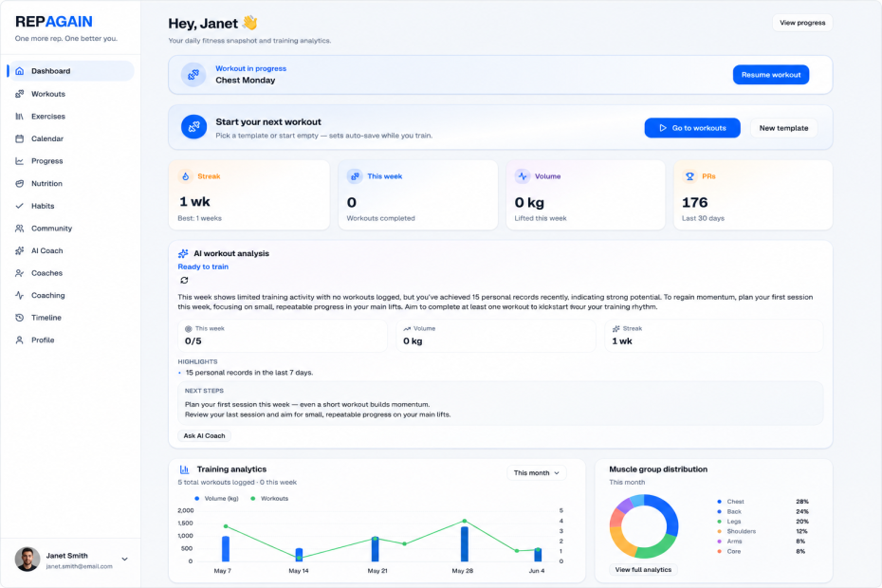Viewport: 882px width, 588px height.
Task: Click the Ready to train status text
Action: point(203,266)
